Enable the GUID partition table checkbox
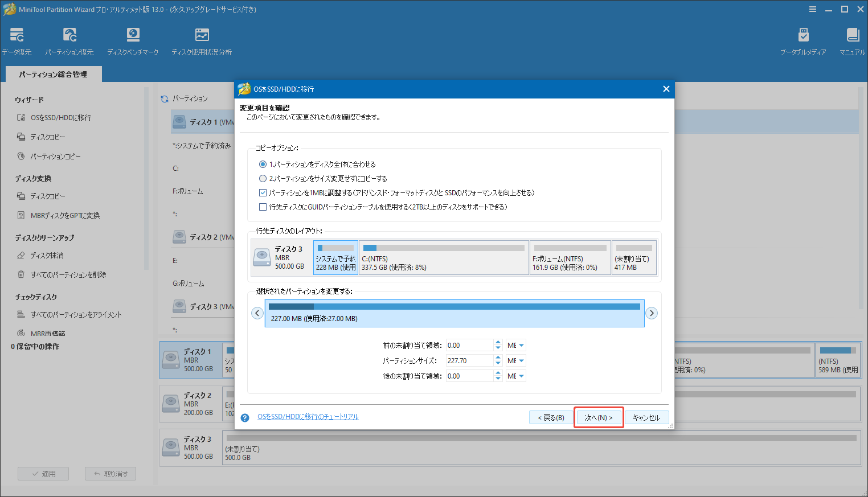 tap(263, 207)
